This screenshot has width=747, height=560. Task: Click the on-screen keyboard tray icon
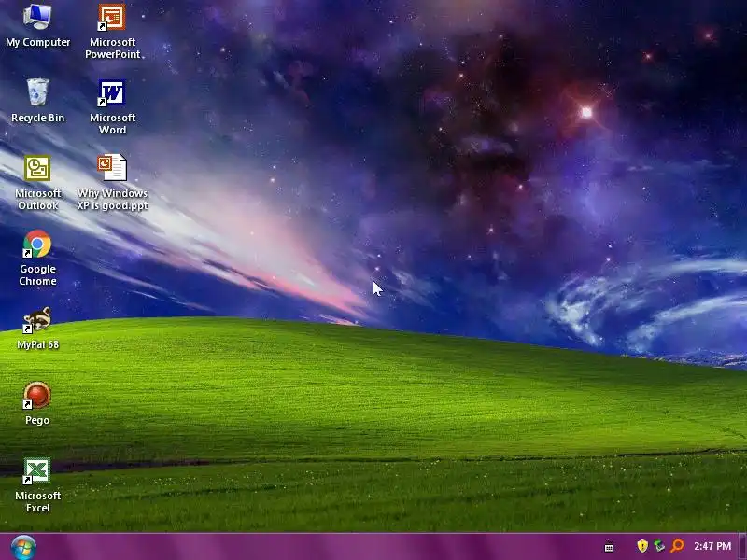(x=609, y=548)
